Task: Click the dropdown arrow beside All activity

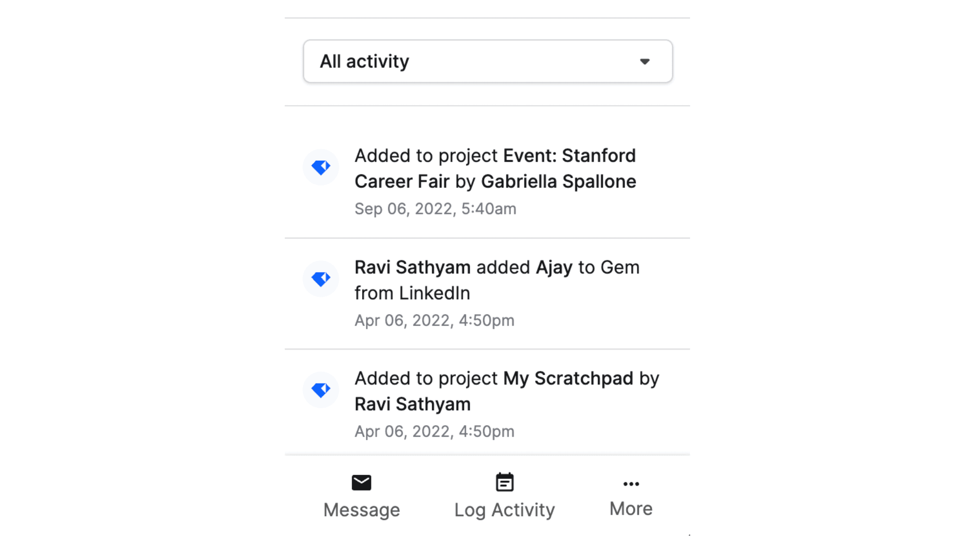Action: (644, 61)
